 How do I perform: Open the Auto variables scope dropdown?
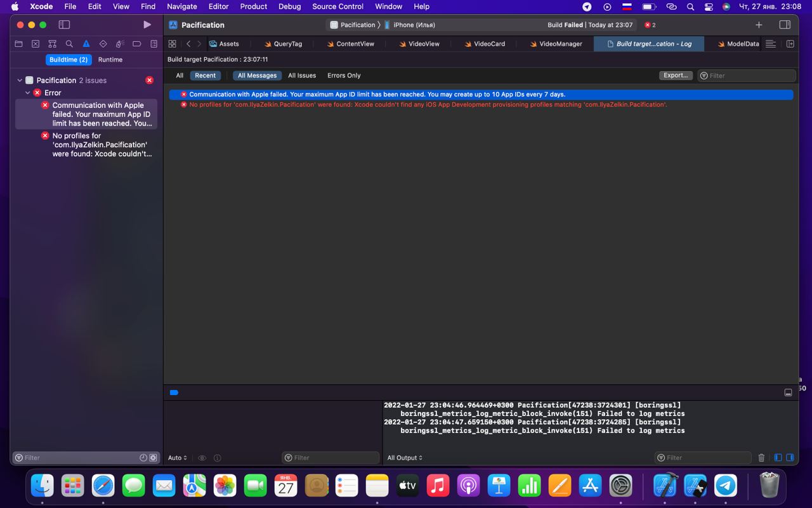[x=178, y=458]
